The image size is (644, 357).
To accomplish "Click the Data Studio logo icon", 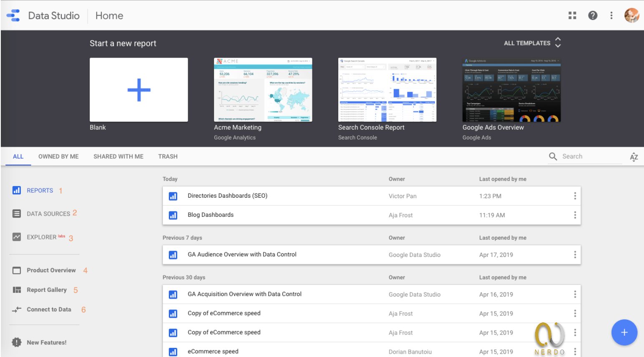I will pyautogui.click(x=13, y=15).
